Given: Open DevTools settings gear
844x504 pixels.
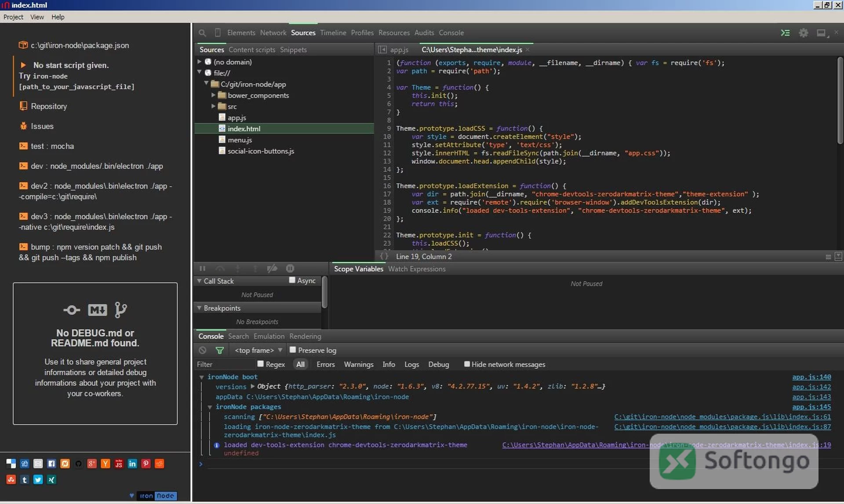Looking at the screenshot, I should pos(804,33).
